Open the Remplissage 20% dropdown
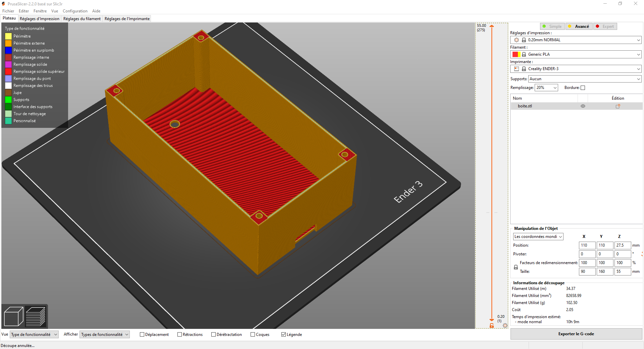This screenshot has height=349, width=644. tap(546, 88)
